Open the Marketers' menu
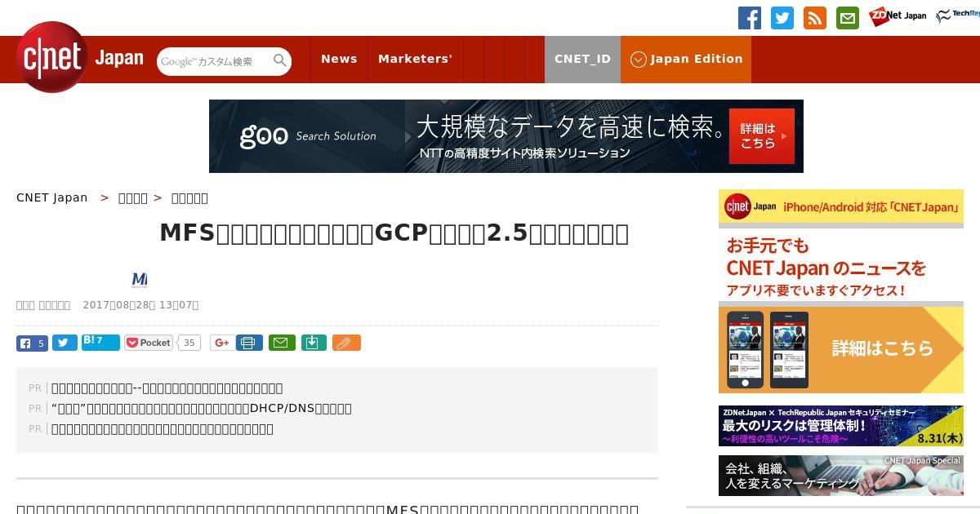This screenshot has height=514, width=980. [x=415, y=59]
